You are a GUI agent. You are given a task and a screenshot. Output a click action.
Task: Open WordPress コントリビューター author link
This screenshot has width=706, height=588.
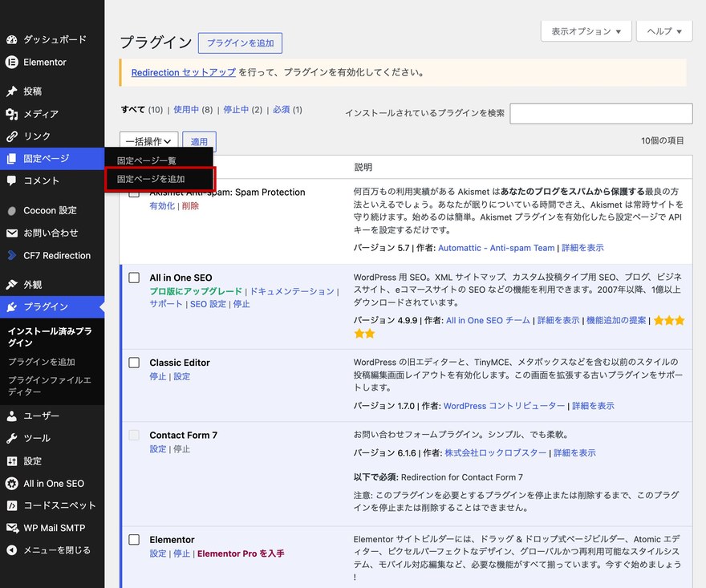[504, 406]
